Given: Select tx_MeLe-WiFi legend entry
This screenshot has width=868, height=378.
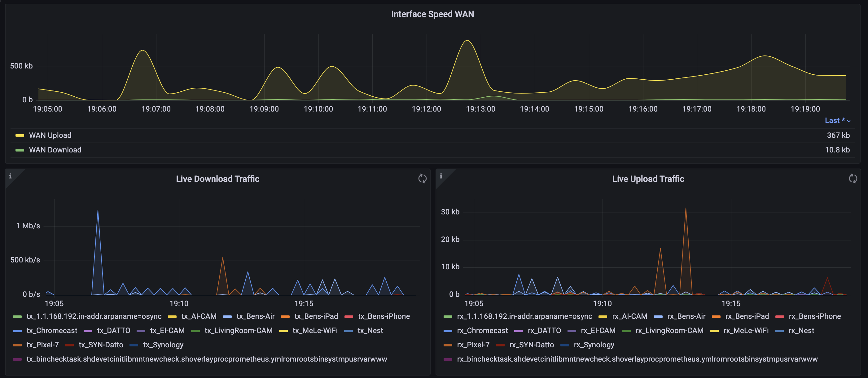Looking at the screenshot, I should point(315,331).
